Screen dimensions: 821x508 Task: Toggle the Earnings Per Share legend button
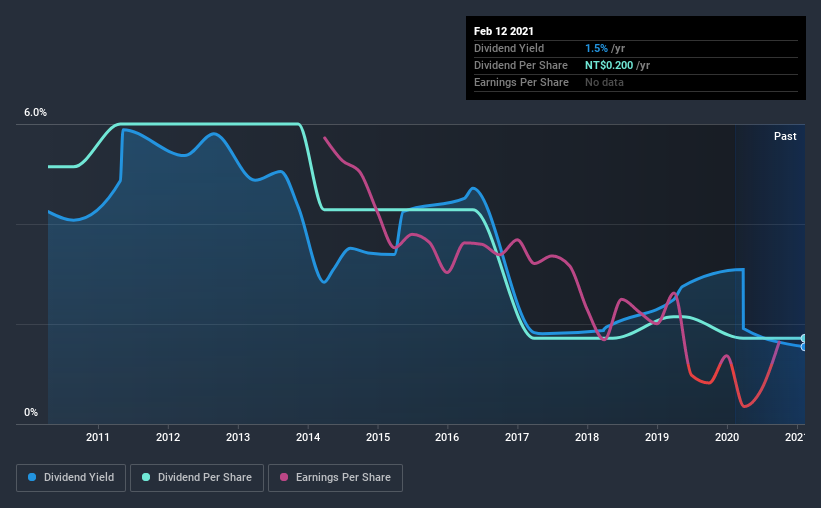pos(335,478)
